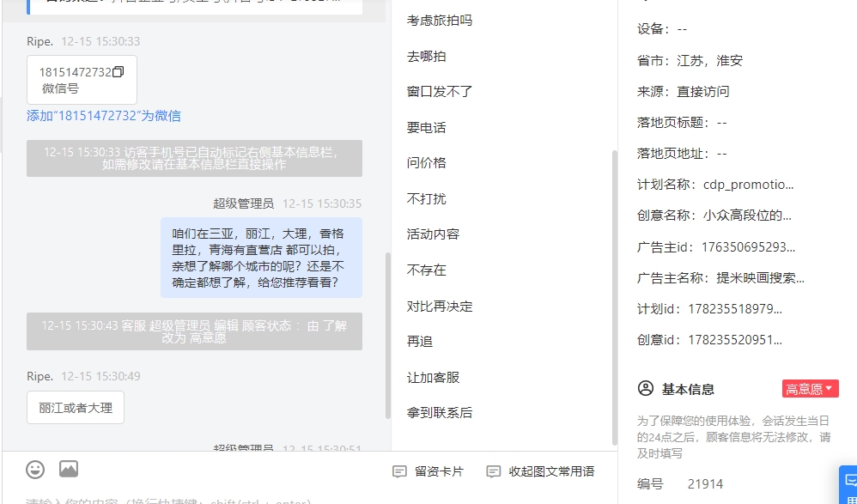Choose the 对比再决定 quick phrase
This screenshot has height=504, width=857.
pyautogui.click(x=440, y=307)
